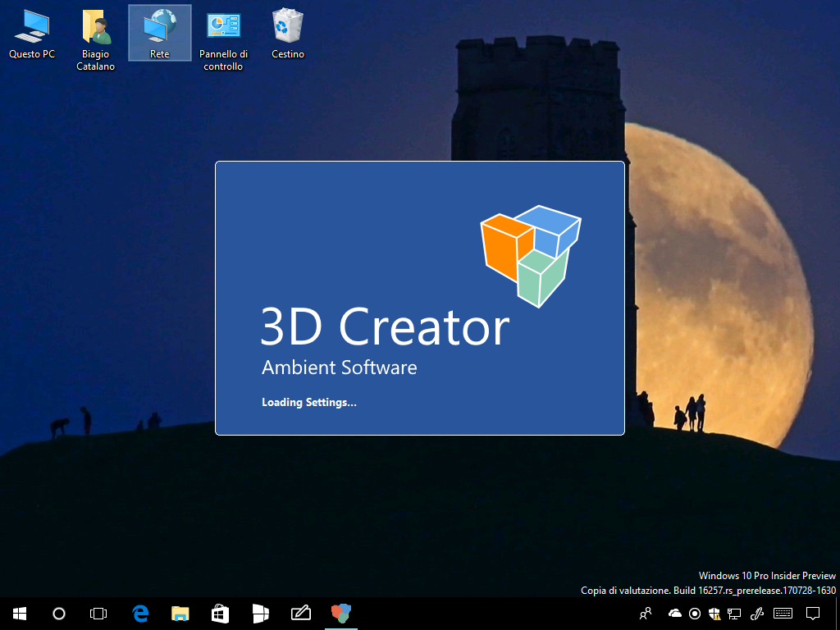
Task: Open the pen note app in taskbar
Action: pos(300,614)
